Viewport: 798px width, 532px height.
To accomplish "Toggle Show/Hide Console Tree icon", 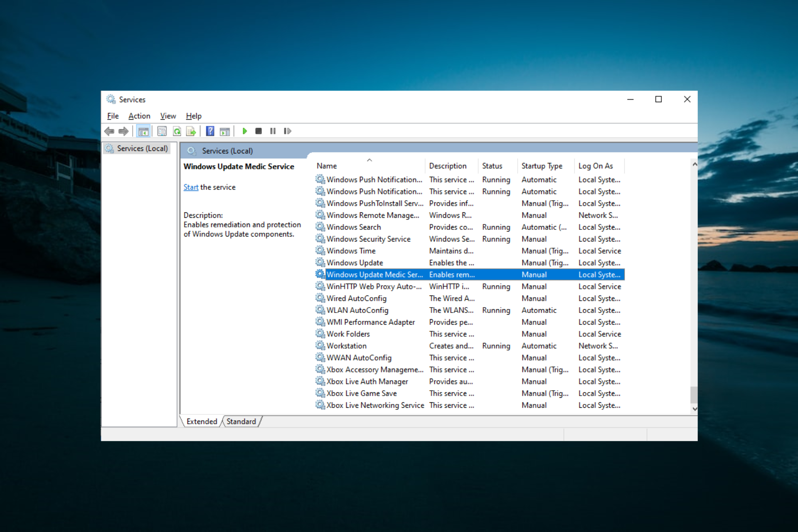I will [x=143, y=131].
